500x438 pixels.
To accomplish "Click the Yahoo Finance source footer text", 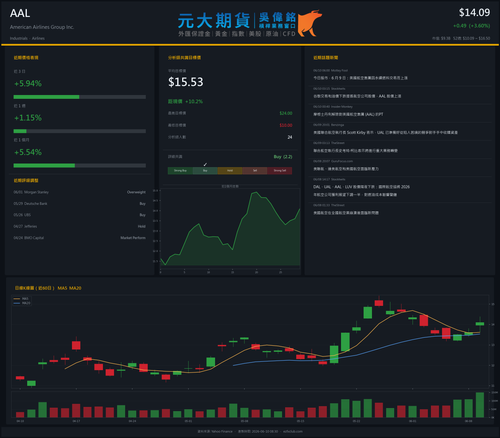I will pyautogui.click(x=215, y=431).
